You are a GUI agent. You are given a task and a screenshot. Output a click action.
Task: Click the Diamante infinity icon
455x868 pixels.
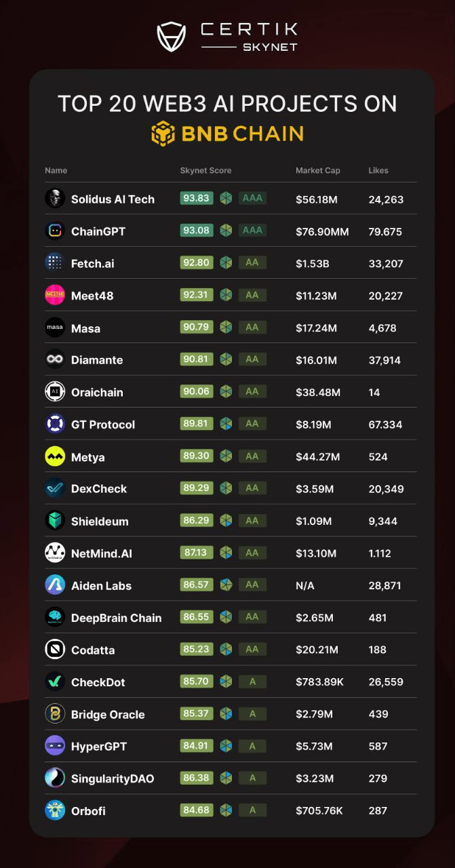click(x=55, y=359)
